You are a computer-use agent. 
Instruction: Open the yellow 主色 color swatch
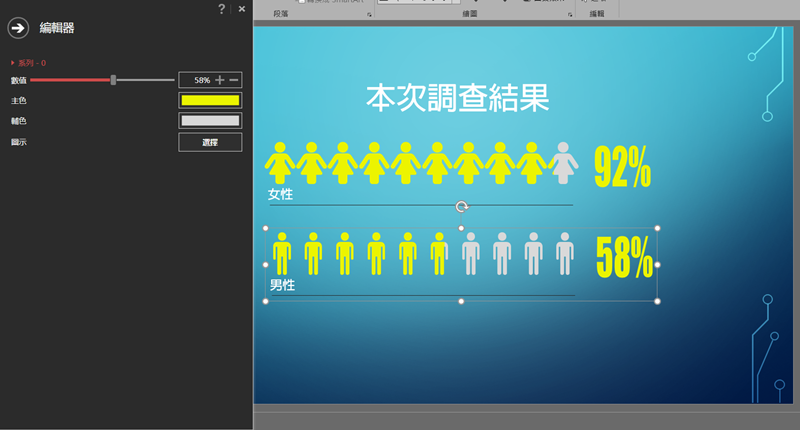click(210, 100)
